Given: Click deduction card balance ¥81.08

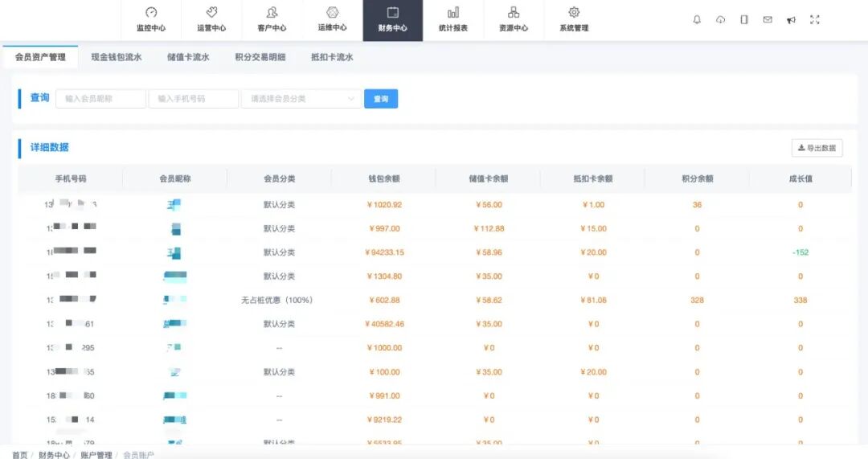Looking at the screenshot, I should (593, 300).
